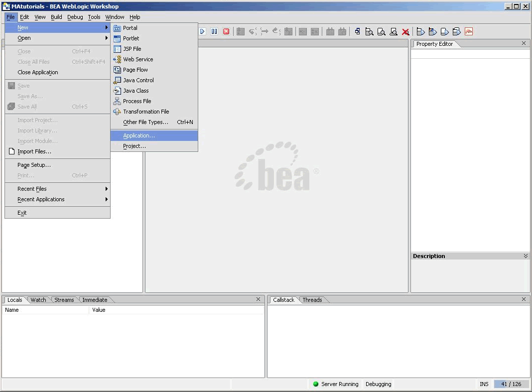This screenshot has height=392, width=532.
Task: Collapse the Description section chevron
Action: click(x=526, y=256)
